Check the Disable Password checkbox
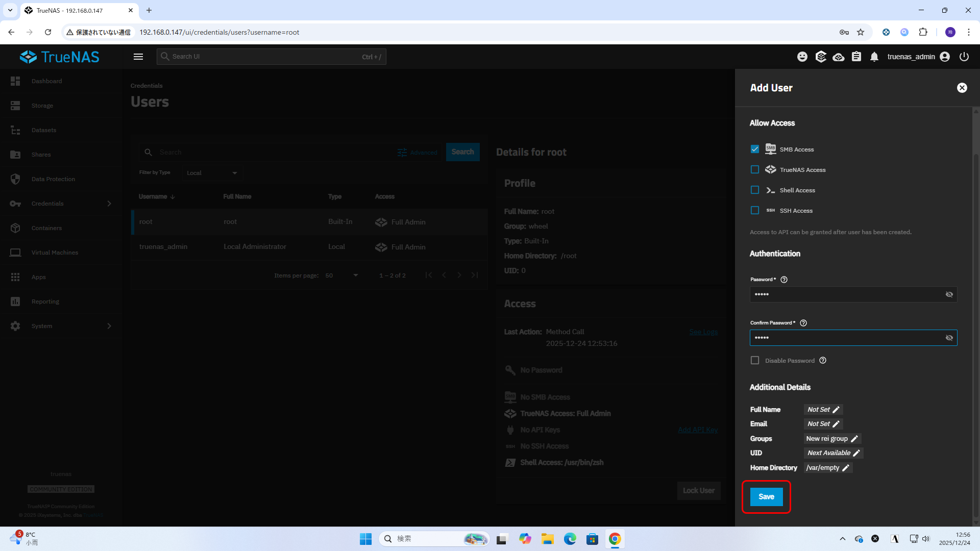 755,360
